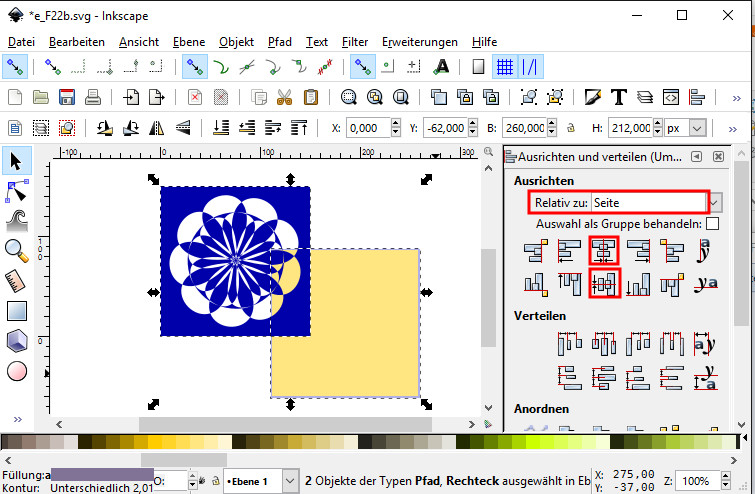755x494 pixels.
Task: Align left edges of objects
Action: click(569, 250)
